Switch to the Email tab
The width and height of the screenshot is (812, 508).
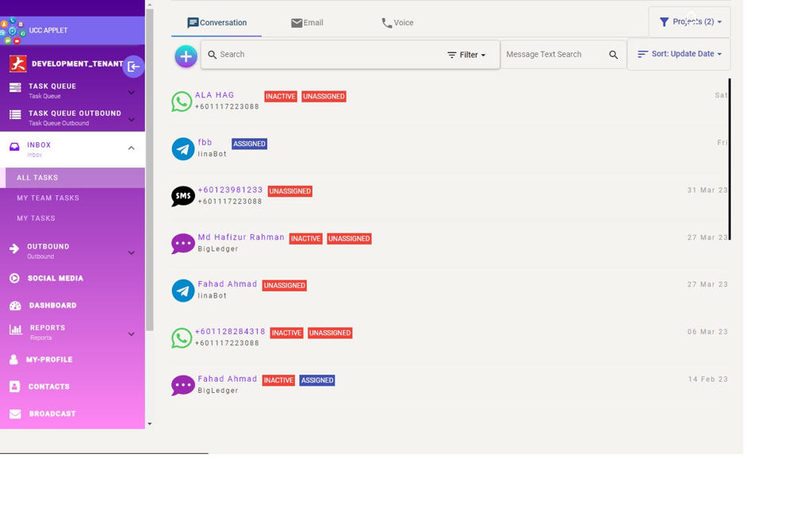tap(307, 23)
